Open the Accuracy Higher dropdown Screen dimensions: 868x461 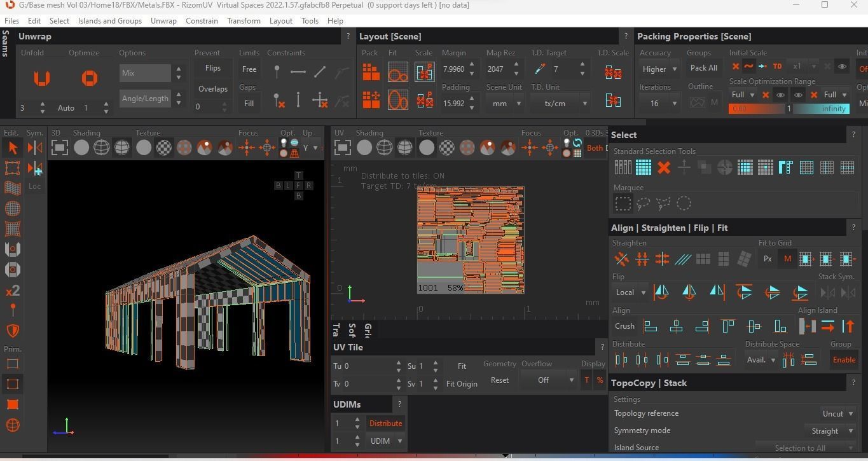click(x=659, y=69)
